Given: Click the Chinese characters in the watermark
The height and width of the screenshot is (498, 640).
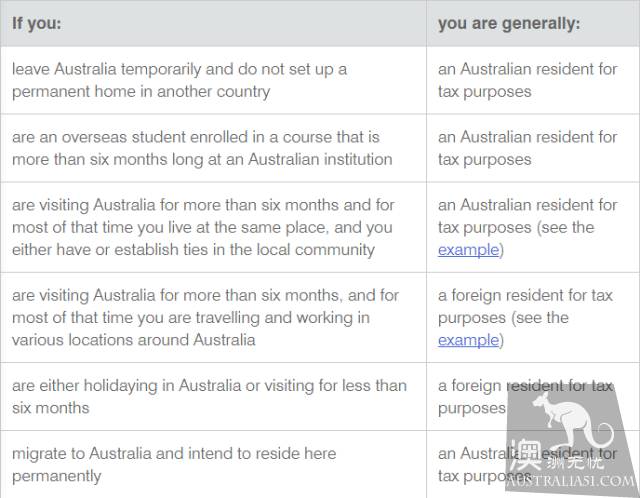Looking at the screenshot, I should tap(557, 456).
